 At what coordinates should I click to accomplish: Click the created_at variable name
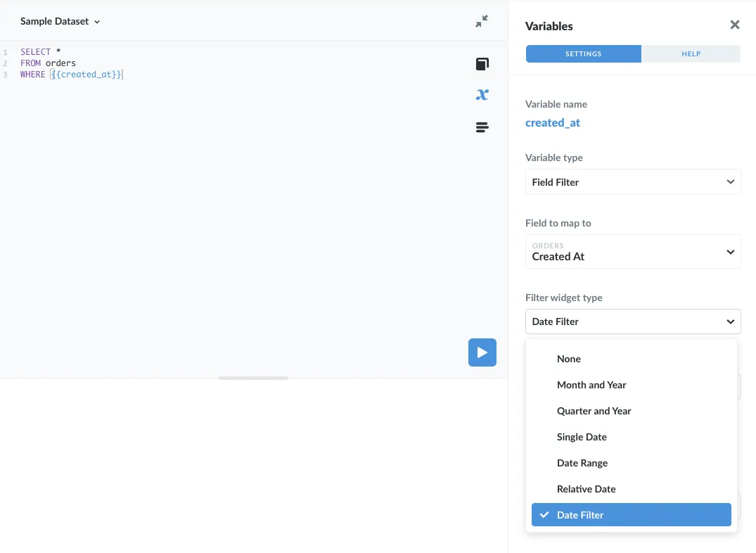[553, 122]
